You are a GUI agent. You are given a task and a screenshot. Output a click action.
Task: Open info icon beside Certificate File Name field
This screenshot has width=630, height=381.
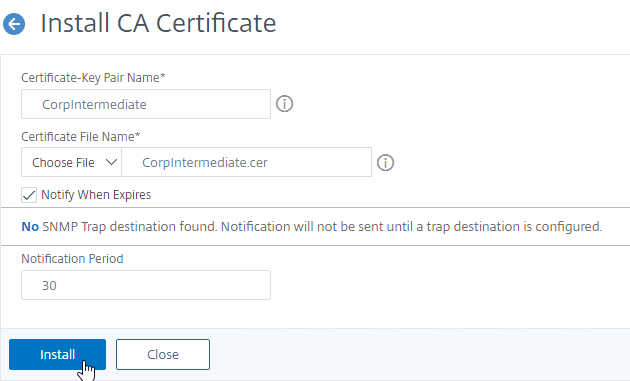(385, 163)
